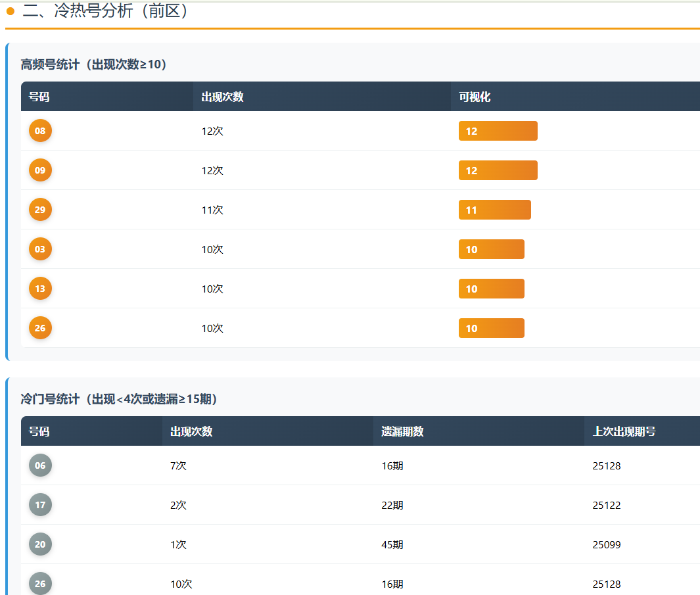Viewport: 700px width, 595px height.
Task: Select the gray 26 ball in cold-number table
Action: [40, 583]
